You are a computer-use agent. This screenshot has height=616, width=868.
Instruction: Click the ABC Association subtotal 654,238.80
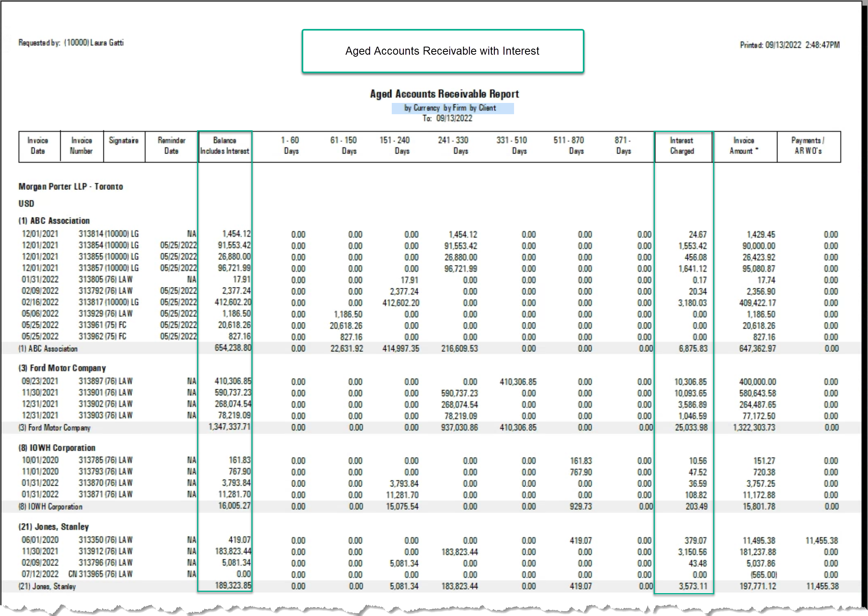pyautogui.click(x=233, y=348)
